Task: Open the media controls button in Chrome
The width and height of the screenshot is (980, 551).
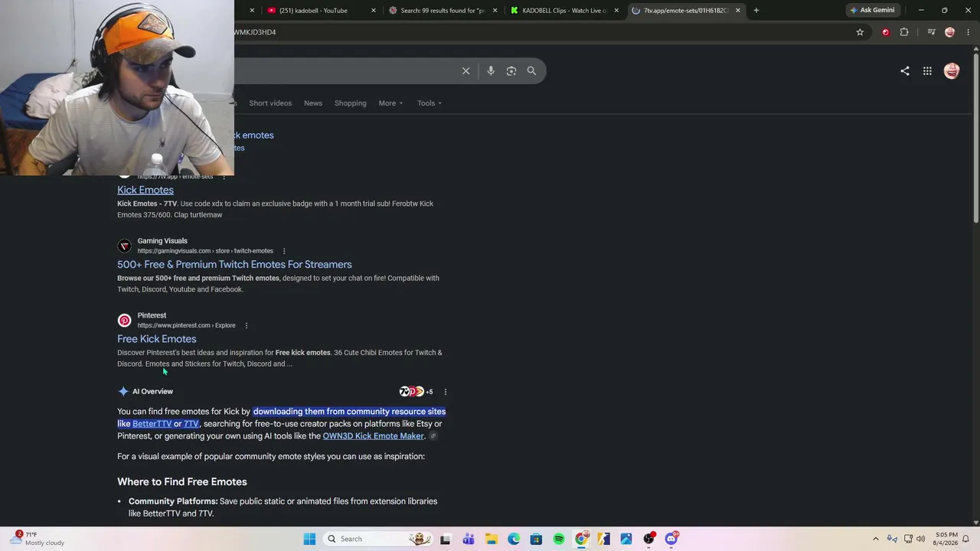Action: [x=931, y=32]
